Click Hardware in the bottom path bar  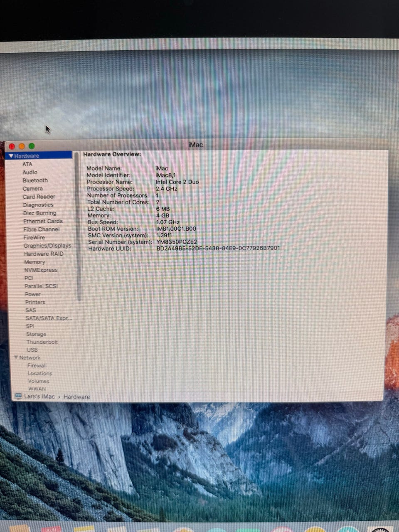pos(76,397)
